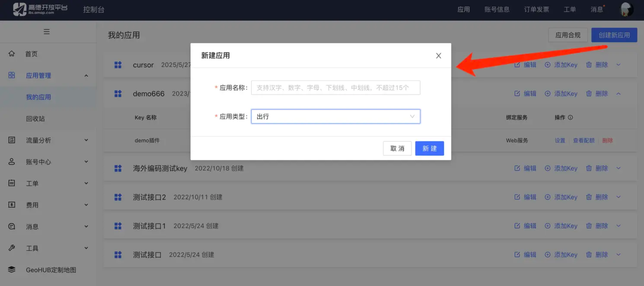644x286 pixels.
Task: Click the user avatar in top bar
Action: 626,9
